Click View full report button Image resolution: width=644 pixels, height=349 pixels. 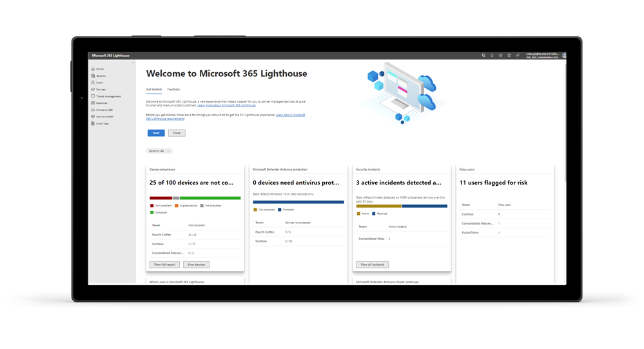coord(164,264)
